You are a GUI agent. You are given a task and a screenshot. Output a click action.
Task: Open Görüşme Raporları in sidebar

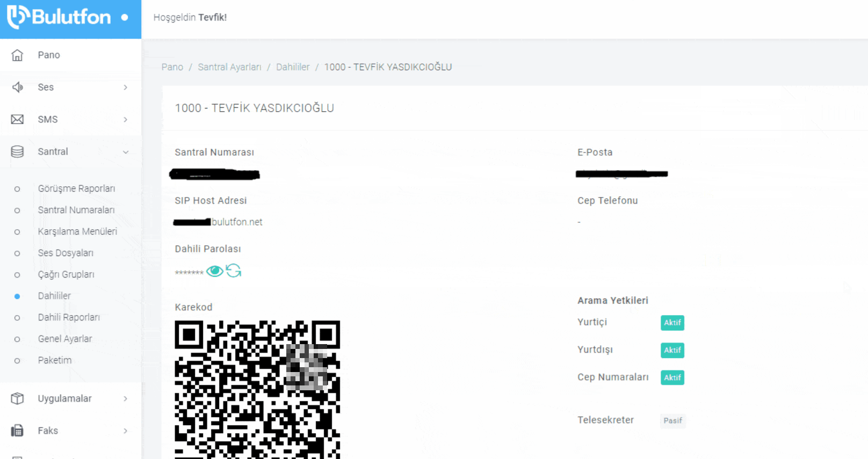tap(76, 188)
